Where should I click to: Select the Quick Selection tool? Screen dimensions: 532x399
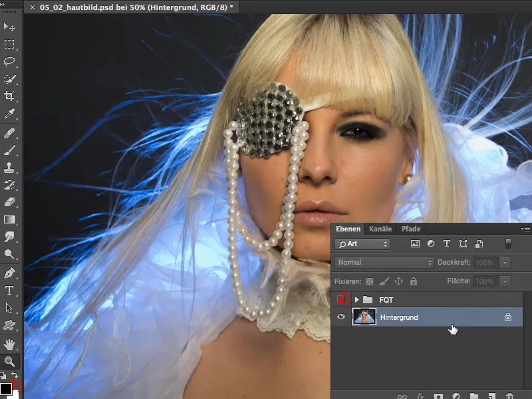9,79
